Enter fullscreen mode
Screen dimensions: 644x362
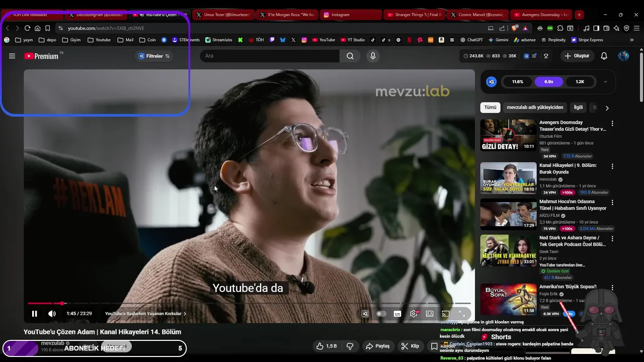pyautogui.click(x=461, y=314)
